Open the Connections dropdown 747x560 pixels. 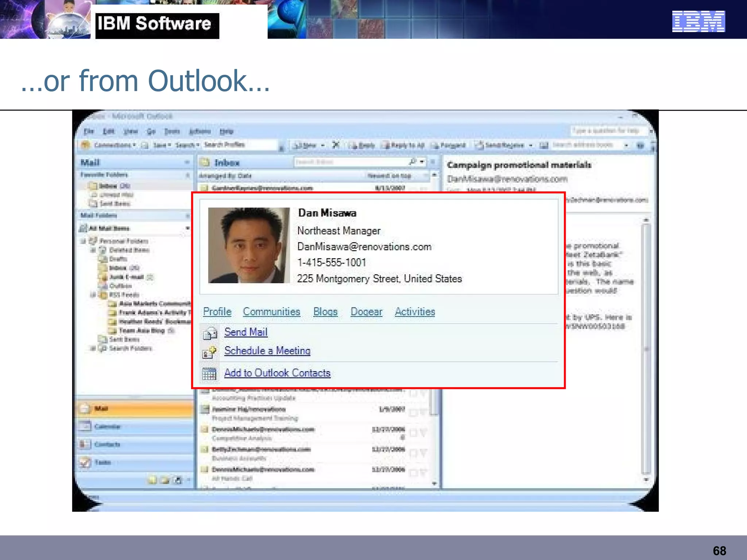coord(134,145)
